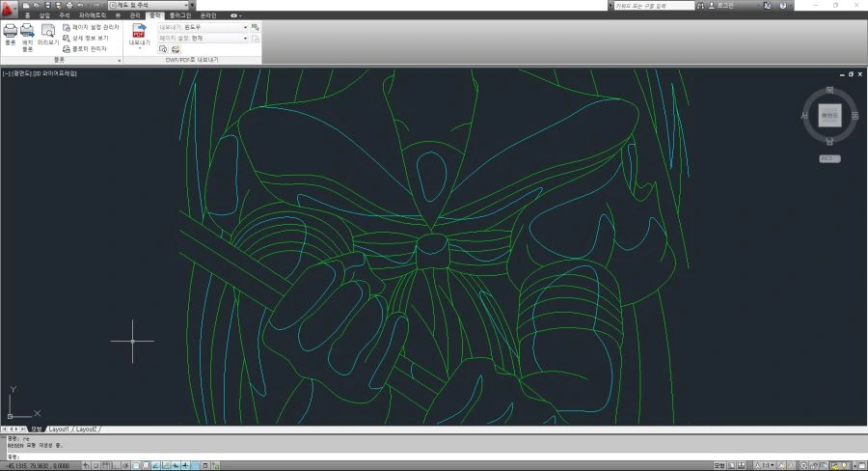Click Open file icon in quick access toolbar
868x471 pixels.
point(36,5)
